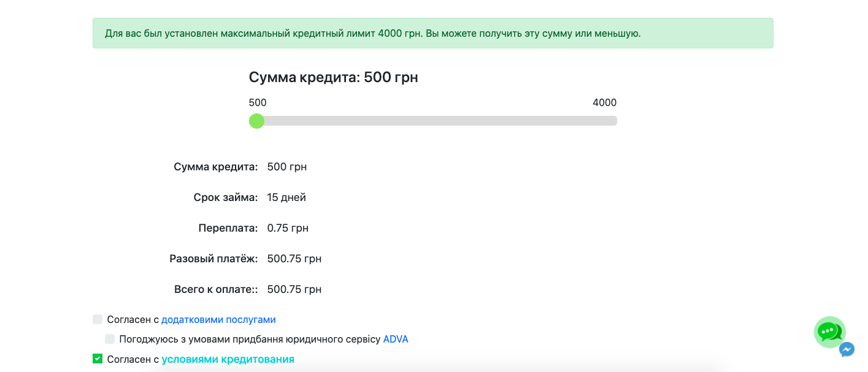
Task: Click the 'Переплата' value 0.75 грн
Action: [288, 228]
